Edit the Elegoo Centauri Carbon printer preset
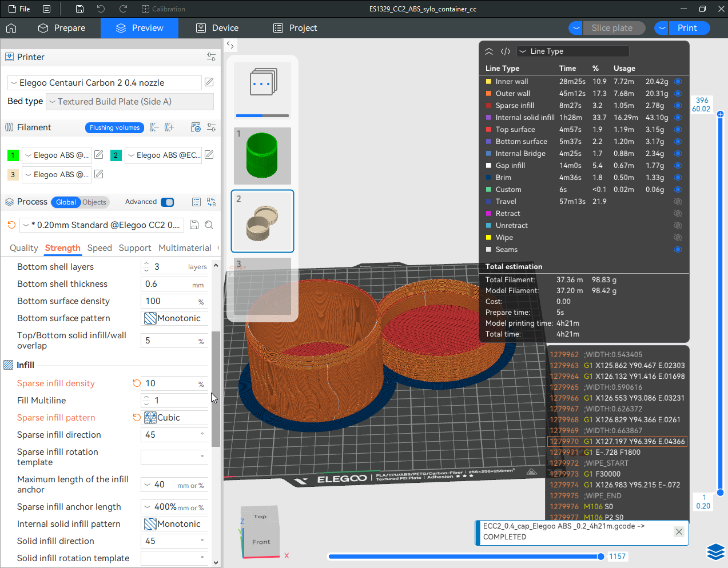The width and height of the screenshot is (728, 568). tap(209, 82)
